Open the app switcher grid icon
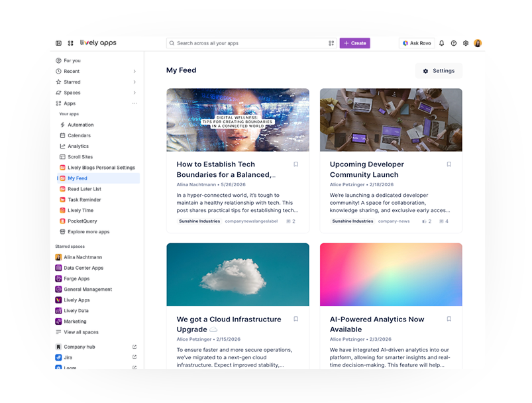This screenshot has height=403, width=532. point(71,43)
